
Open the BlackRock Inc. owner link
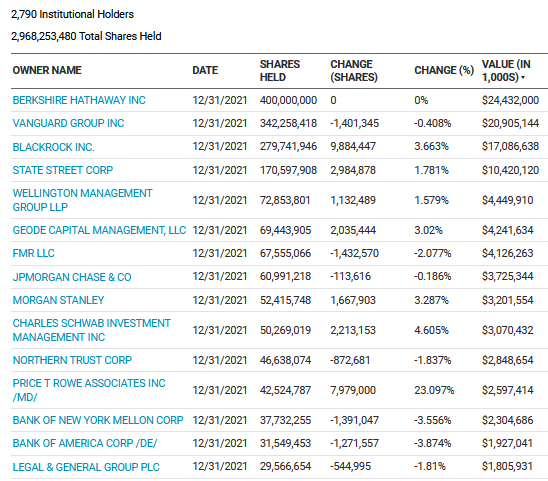(53, 147)
